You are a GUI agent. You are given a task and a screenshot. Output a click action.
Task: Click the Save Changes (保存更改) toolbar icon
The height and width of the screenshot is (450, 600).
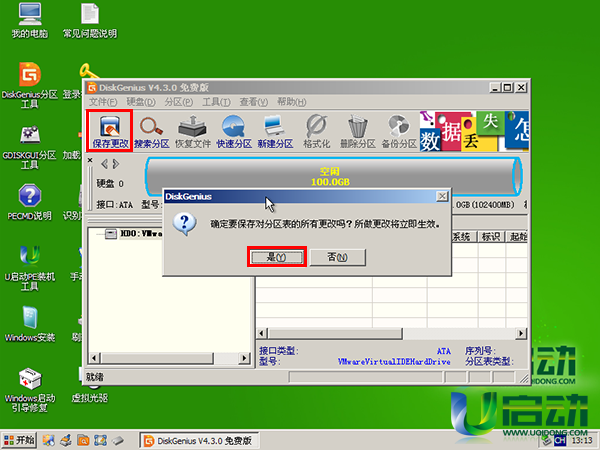110,130
